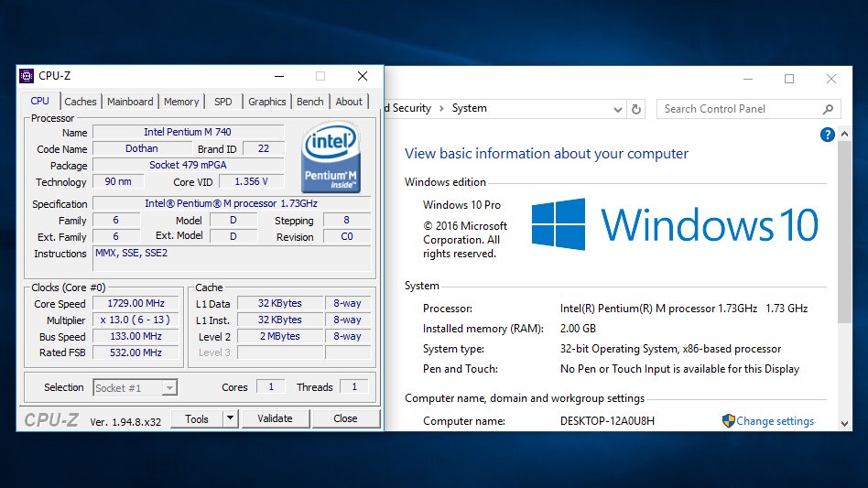
Task: Click the 'View basic information about your computer' heading
Action: [x=547, y=154]
